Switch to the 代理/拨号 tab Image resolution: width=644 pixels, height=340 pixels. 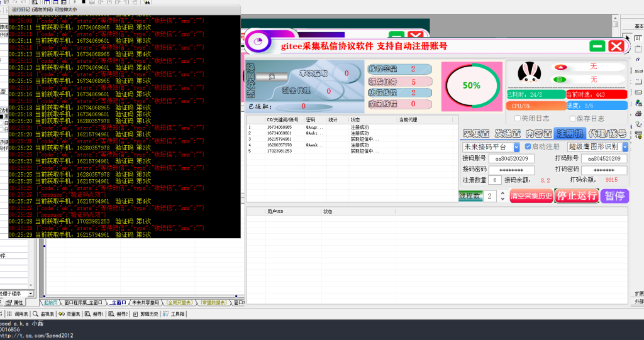[x=607, y=133]
